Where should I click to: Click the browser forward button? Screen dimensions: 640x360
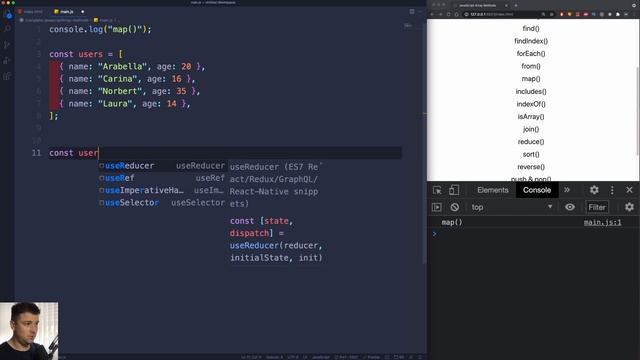(x=440, y=14)
